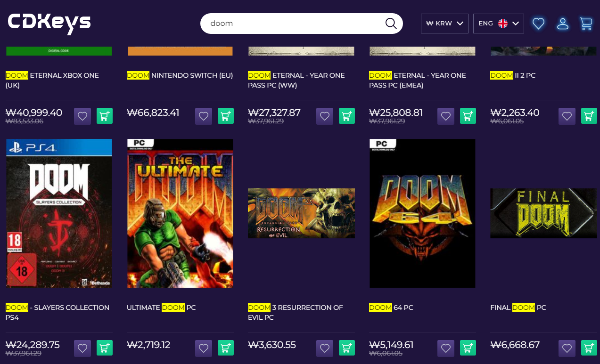Open the shopping cart in header
This screenshot has width=600, height=364.
click(x=586, y=24)
